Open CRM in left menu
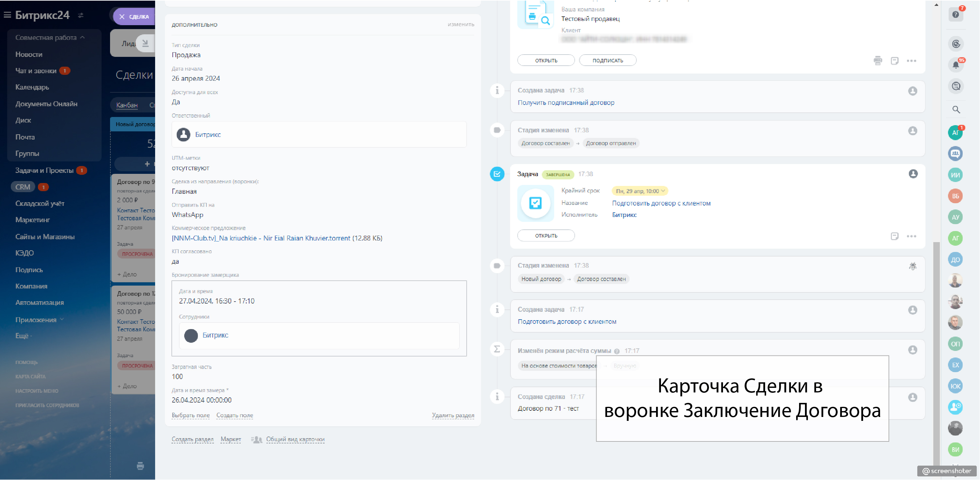 (23, 187)
